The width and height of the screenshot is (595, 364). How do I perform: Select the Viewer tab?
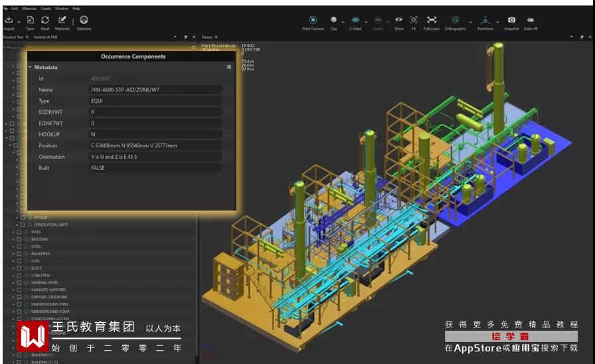(207, 37)
